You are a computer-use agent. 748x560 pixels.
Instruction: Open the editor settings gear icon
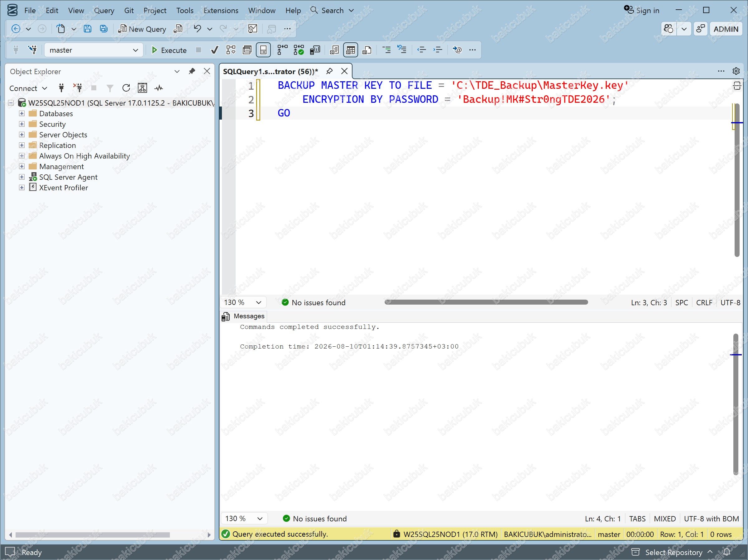point(736,71)
